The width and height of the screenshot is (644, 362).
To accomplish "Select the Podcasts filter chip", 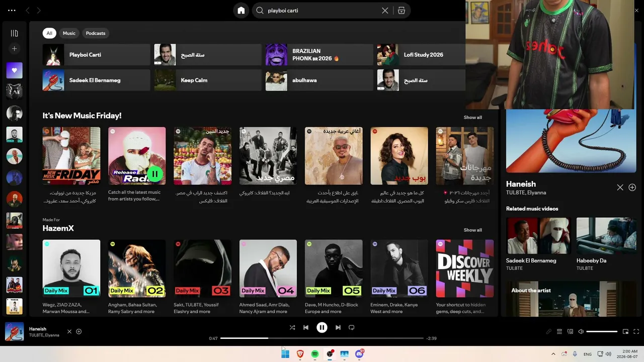I will coord(96,33).
